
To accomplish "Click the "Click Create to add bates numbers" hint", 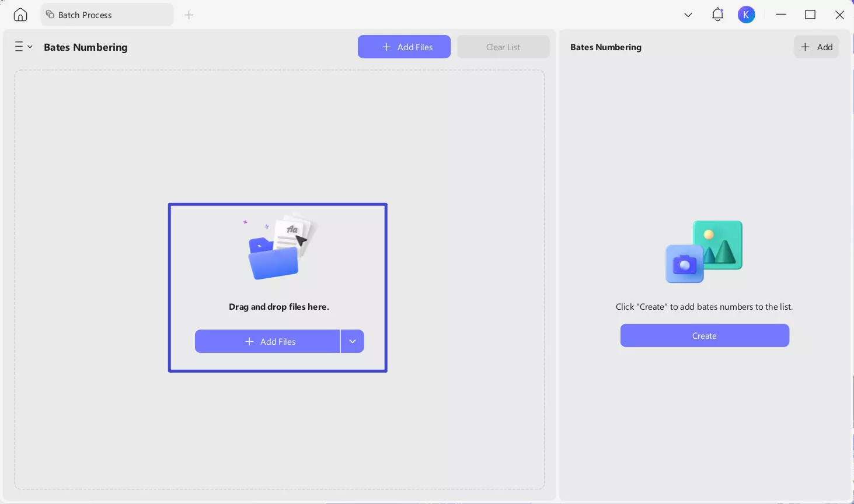I will [704, 307].
